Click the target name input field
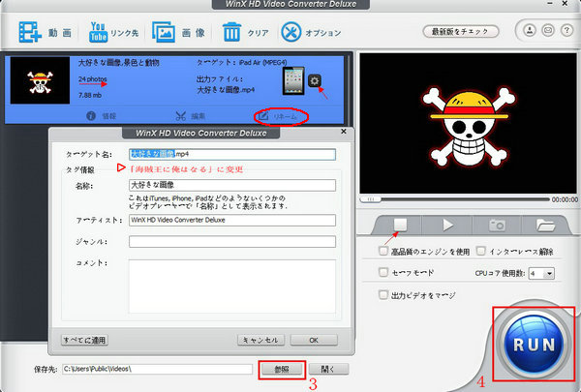Screen dimensions: 581x392 [232, 154]
